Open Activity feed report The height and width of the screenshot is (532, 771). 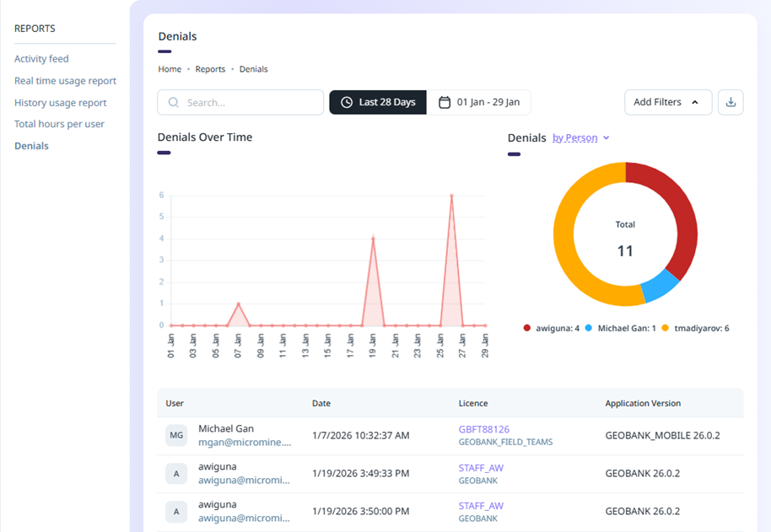click(41, 59)
